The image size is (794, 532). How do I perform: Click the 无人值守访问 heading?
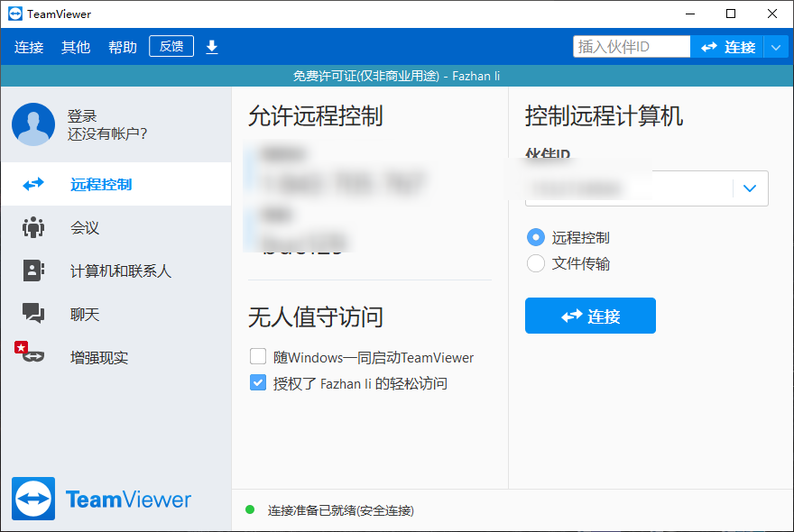coord(316,317)
